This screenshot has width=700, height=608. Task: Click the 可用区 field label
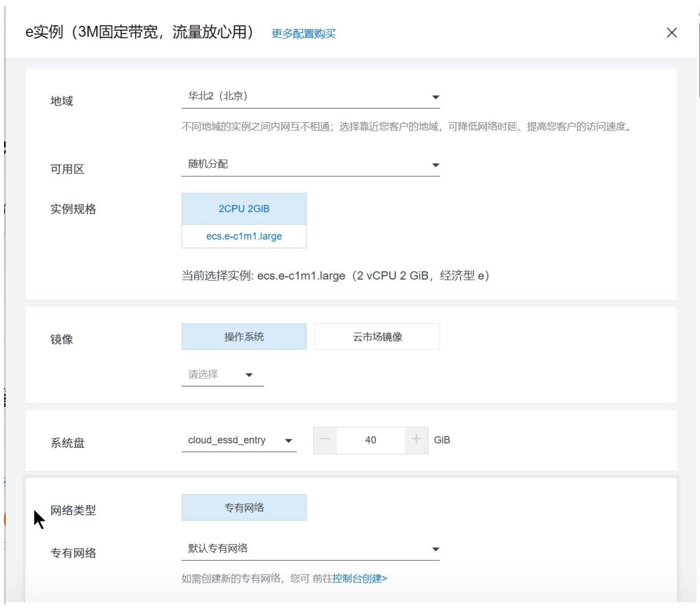point(67,169)
